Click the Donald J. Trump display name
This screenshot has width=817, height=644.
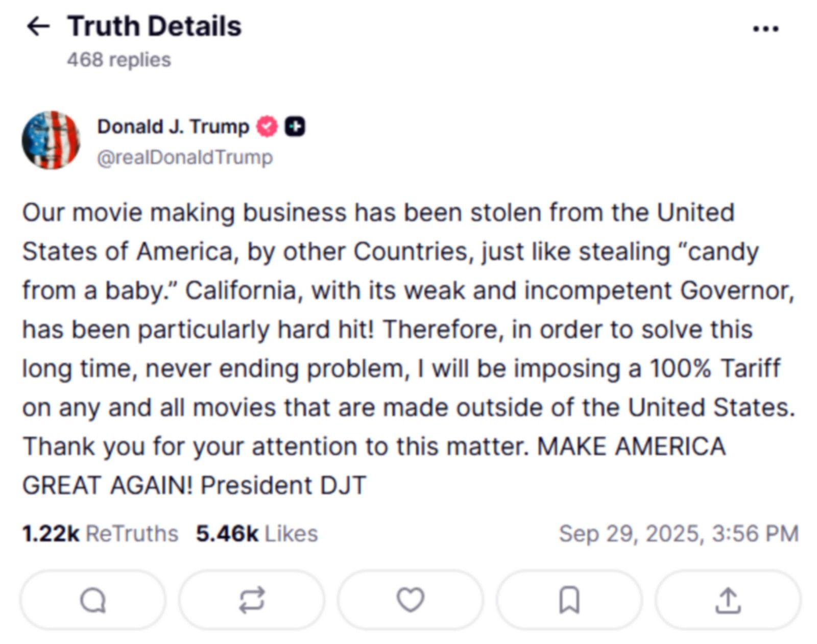pos(173,127)
